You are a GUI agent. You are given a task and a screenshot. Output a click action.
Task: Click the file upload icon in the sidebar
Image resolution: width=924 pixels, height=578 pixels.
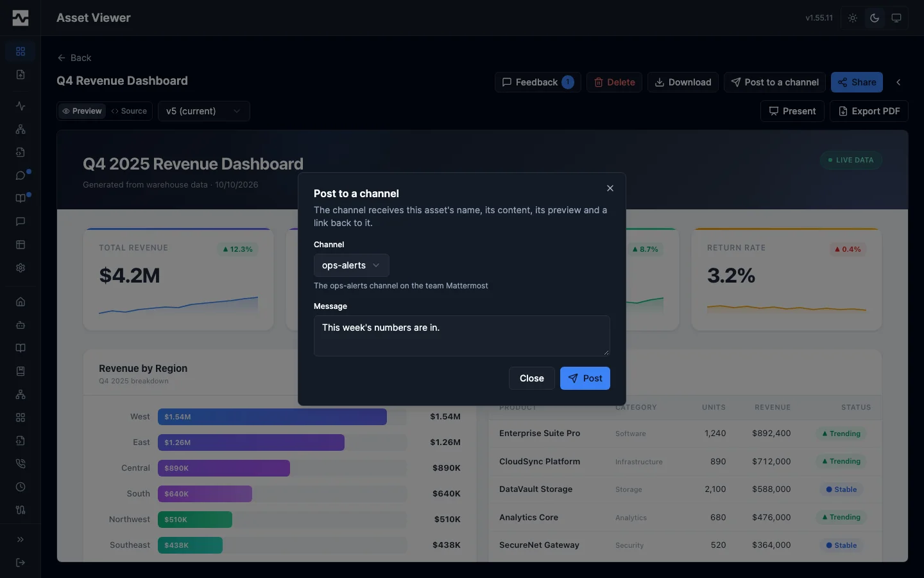click(21, 74)
